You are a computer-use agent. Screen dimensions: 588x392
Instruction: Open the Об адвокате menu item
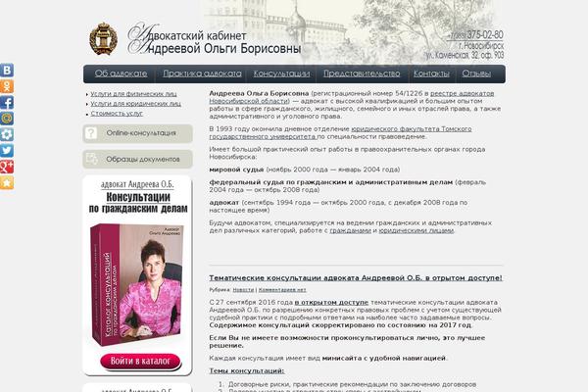point(121,73)
